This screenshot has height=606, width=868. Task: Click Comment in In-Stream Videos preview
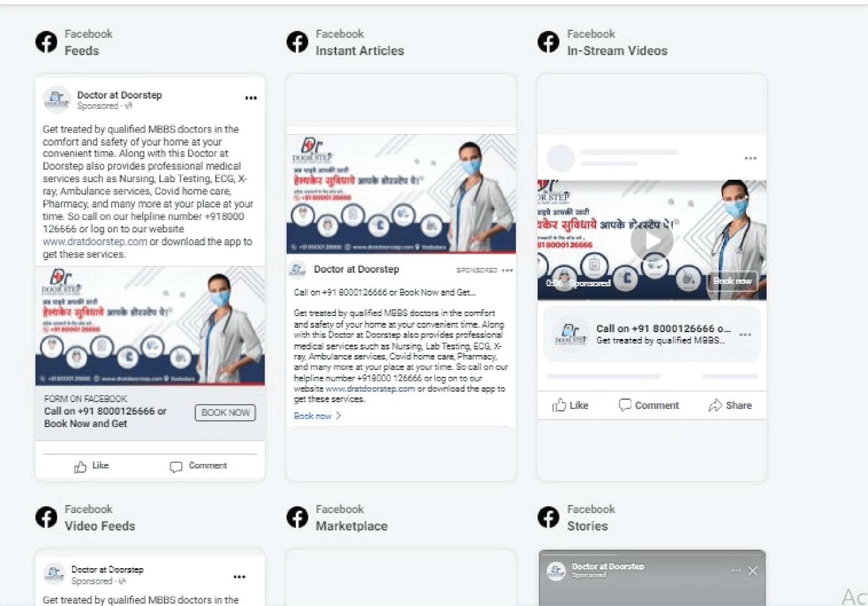(649, 405)
